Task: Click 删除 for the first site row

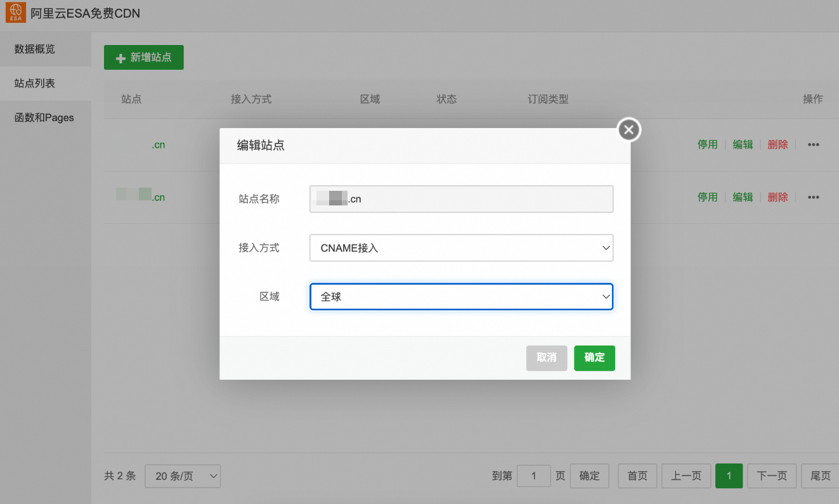Action: click(778, 145)
